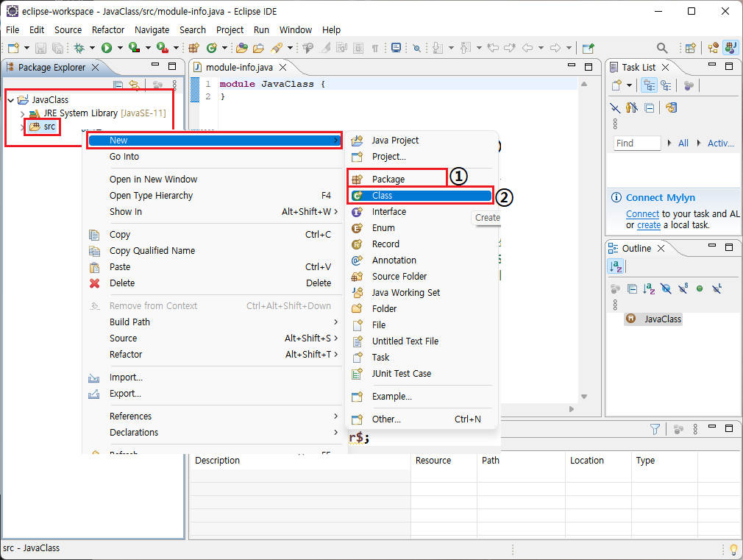Collapse the JavaClass project tree node
This screenshot has width=743, height=560.
point(10,100)
